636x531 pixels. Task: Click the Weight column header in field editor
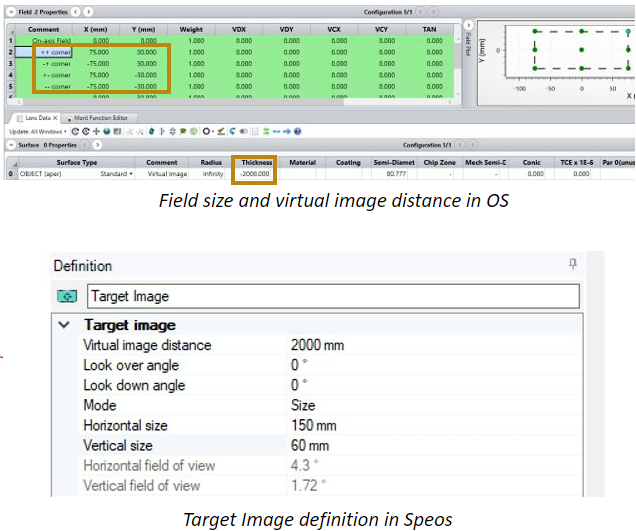tap(191, 29)
